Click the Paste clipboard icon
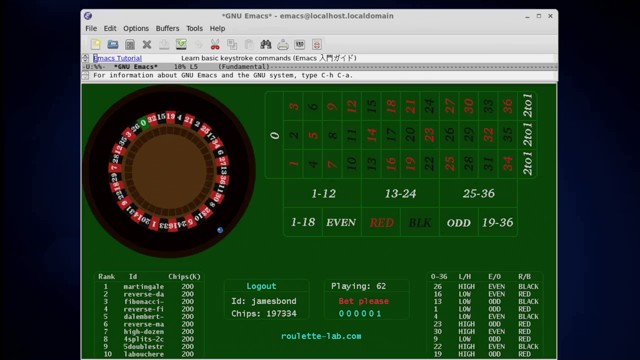 pyautogui.click(x=249, y=44)
